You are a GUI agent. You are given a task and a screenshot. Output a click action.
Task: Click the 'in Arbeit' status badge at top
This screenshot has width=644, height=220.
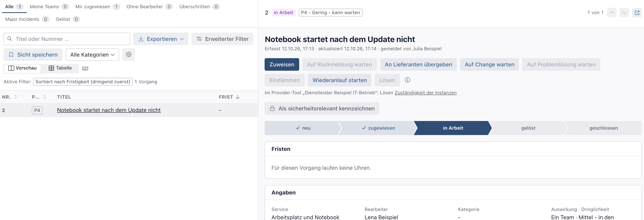[x=283, y=13]
